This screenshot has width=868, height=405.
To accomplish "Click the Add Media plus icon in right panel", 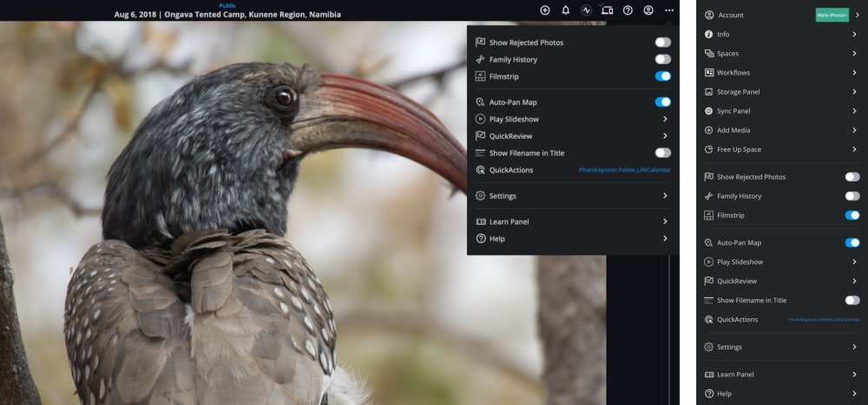I will 708,130.
